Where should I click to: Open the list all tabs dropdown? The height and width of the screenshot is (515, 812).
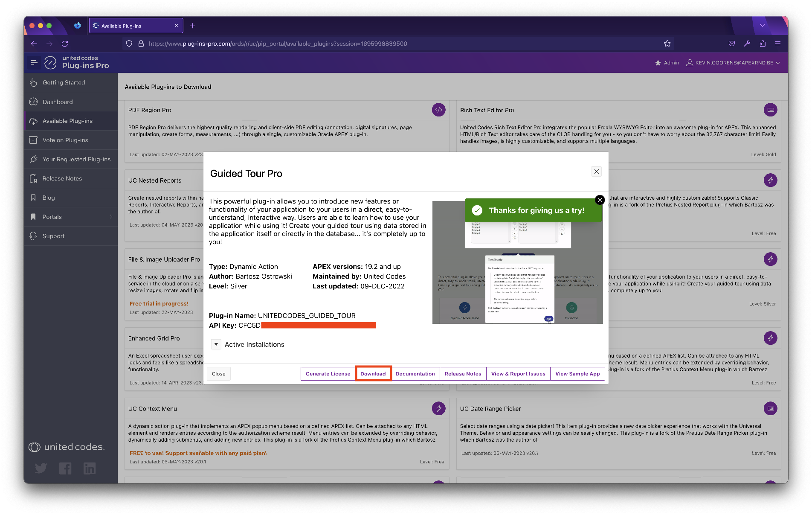tap(762, 26)
